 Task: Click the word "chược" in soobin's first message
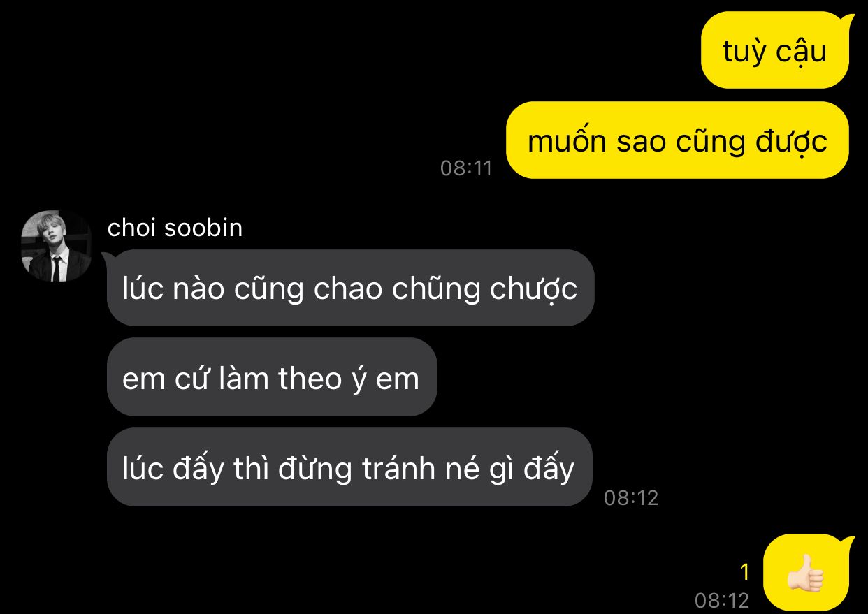534,289
